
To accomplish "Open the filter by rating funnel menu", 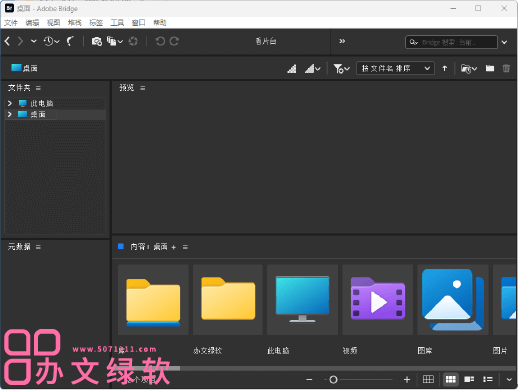I will pyautogui.click(x=341, y=69).
